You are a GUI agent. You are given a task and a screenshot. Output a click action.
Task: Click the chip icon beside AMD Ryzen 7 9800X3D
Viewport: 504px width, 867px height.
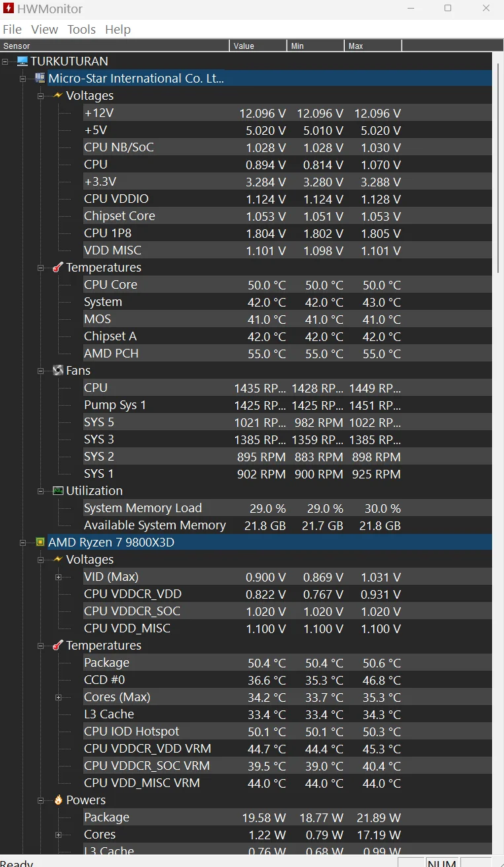[40, 543]
